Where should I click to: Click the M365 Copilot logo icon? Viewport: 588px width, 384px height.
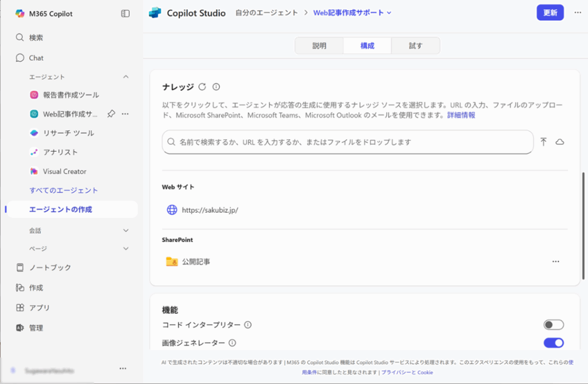point(20,14)
